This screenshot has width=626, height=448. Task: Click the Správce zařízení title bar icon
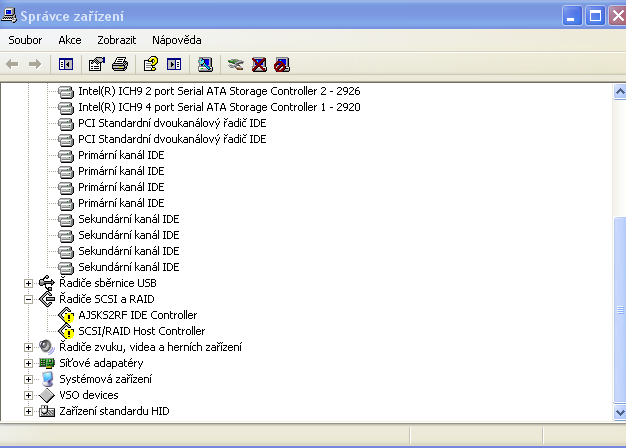coord(9,15)
